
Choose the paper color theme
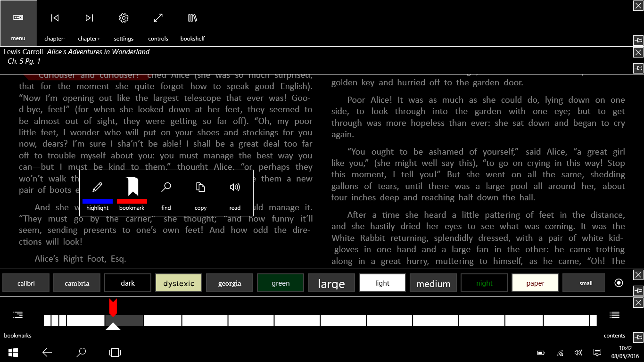click(x=535, y=283)
